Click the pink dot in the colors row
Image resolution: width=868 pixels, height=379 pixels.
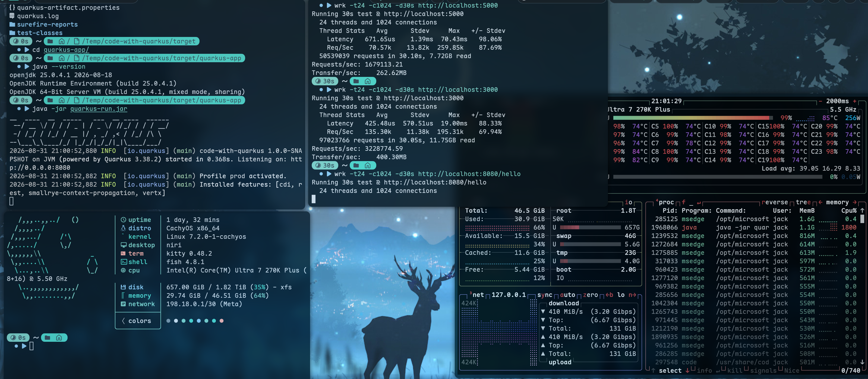tap(221, 321)
